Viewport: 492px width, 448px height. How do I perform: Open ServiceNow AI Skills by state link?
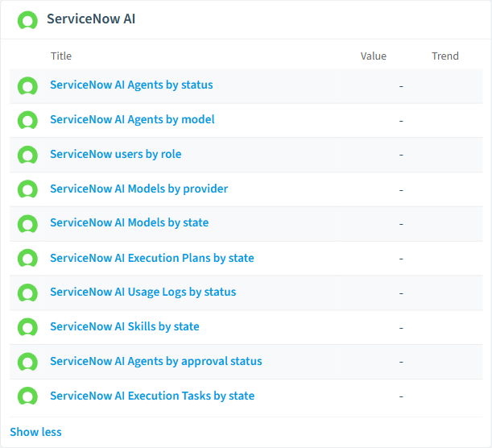point(125,326)
